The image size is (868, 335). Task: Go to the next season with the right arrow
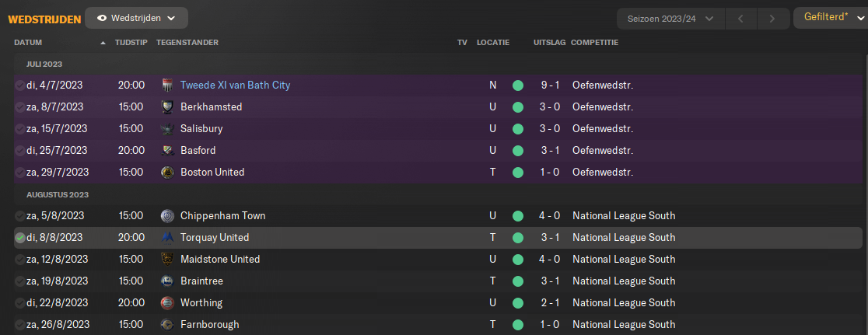[773, 19]
